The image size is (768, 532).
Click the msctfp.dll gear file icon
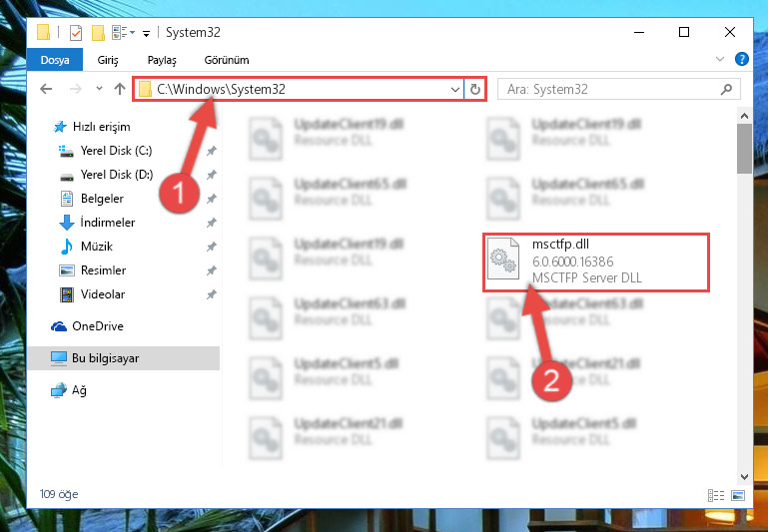pos(503,259)
